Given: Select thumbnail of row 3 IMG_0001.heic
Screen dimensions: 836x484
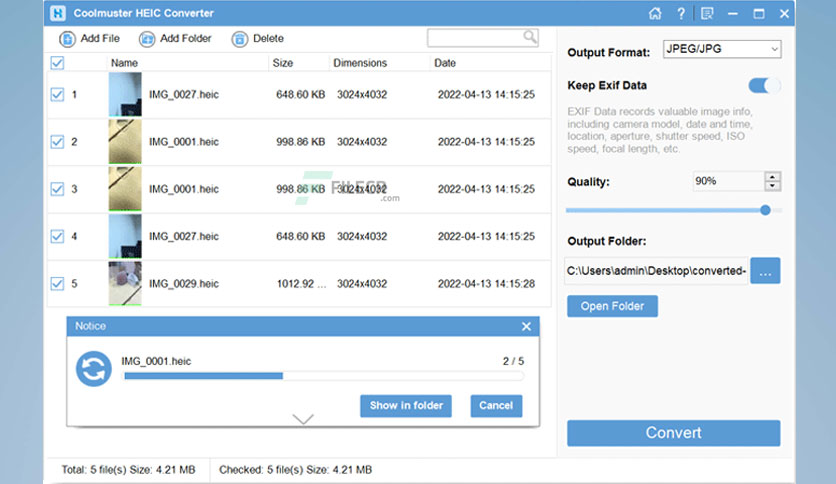Looking at the screenshot, I should coord(125,189).
